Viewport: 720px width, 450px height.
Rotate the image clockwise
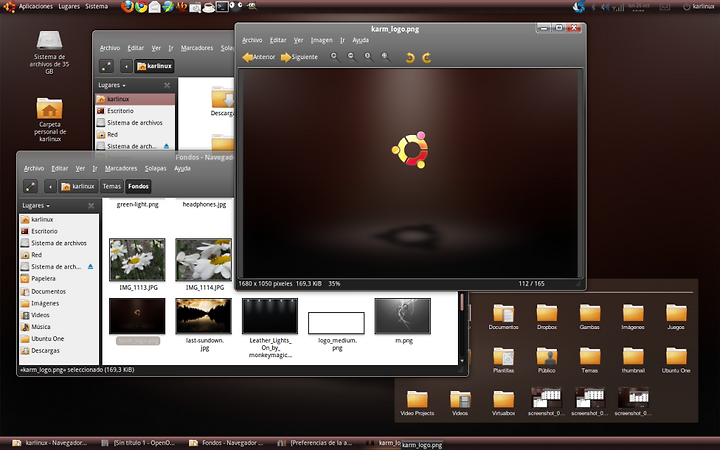pyautogui.click(x=427, y=57)
